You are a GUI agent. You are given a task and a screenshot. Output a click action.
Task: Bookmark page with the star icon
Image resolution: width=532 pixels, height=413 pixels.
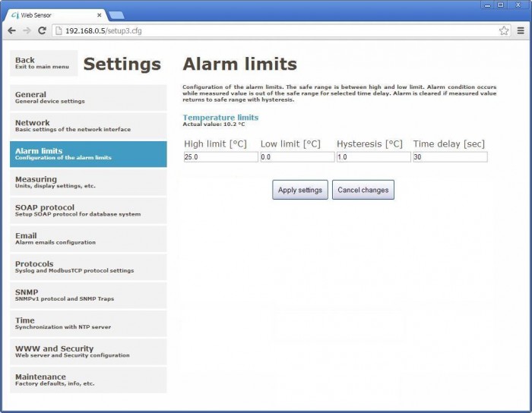503,30
